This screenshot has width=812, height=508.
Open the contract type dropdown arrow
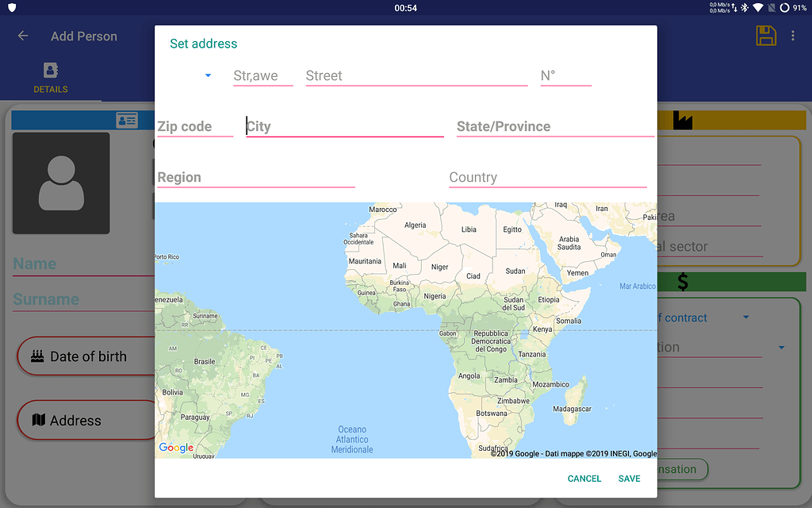point(746,317)
